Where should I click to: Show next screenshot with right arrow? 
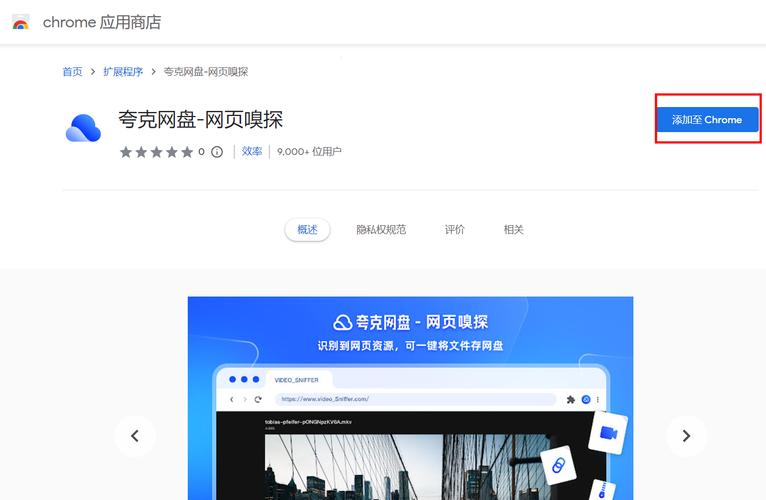tap(686, 435)
